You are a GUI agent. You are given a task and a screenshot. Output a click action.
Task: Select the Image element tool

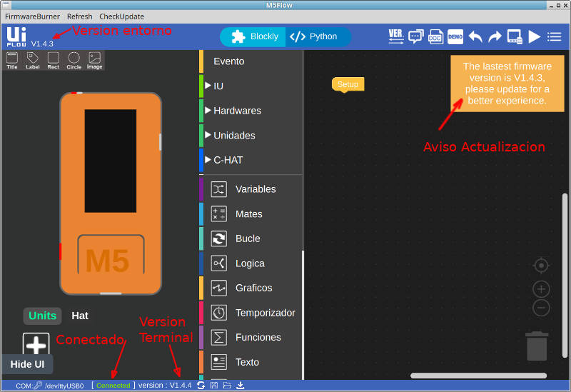point(95,61)
